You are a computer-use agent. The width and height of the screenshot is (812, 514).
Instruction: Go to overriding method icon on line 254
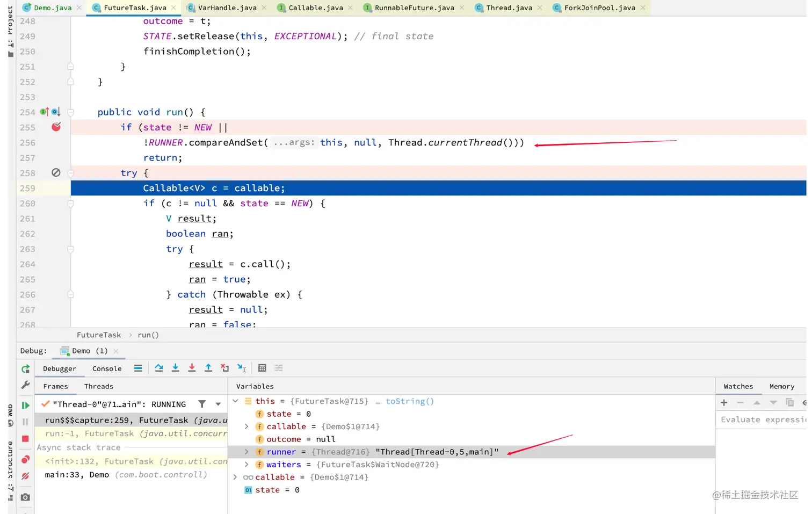tap(56, 112)
